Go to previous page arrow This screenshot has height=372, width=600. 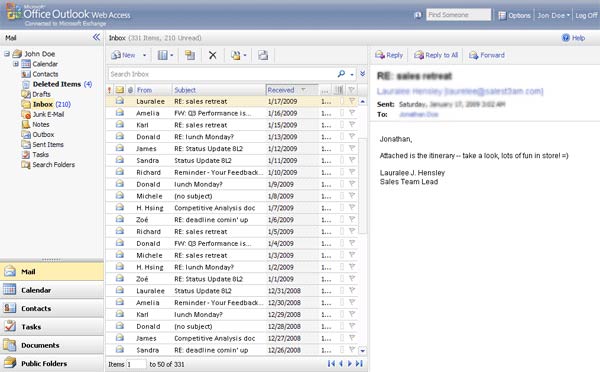(341, 364)
